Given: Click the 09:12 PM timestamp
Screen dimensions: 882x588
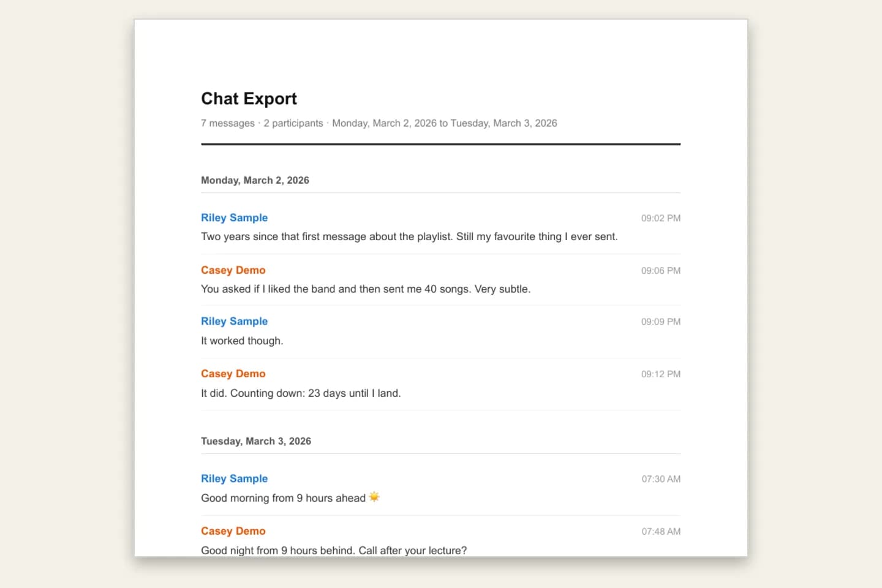Looking at the screenshot, I should click(661, 374).
